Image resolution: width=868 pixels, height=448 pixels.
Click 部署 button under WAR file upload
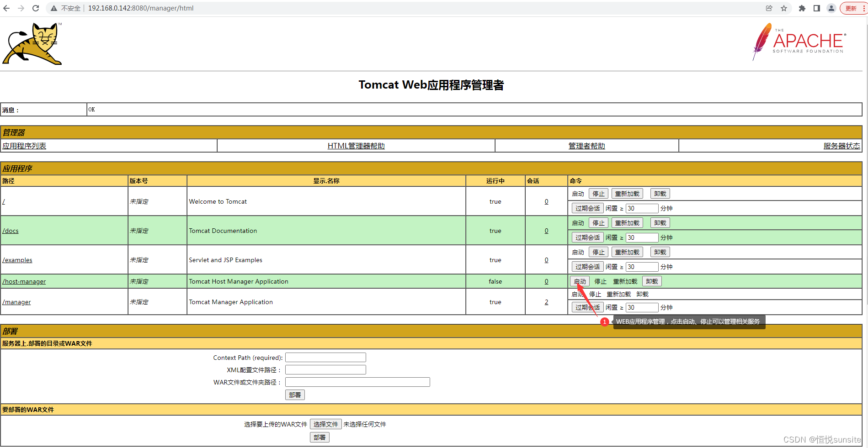pos(320,437)
